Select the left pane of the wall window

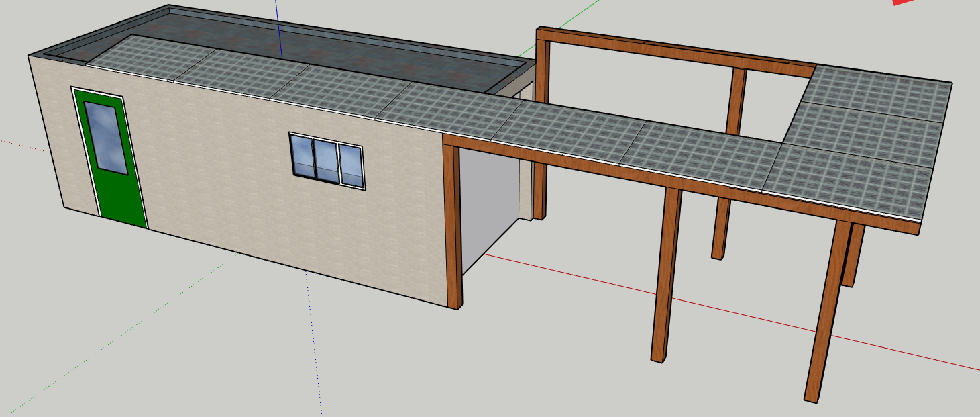coord(301,156)
